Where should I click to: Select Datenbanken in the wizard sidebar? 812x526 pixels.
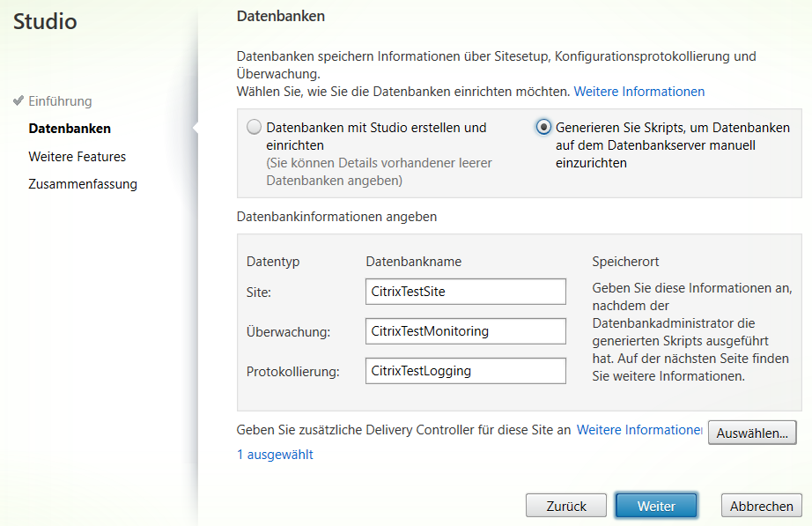[70, 129]
